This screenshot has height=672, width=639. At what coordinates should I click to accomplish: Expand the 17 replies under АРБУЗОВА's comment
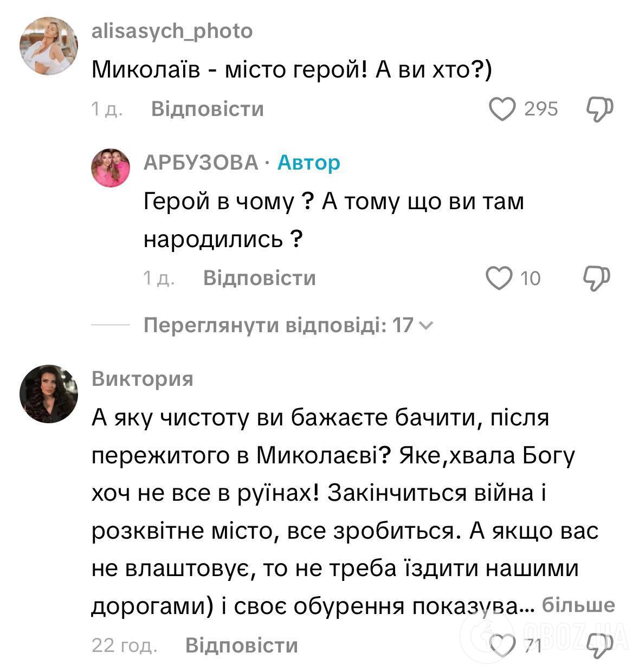(287, 324)
